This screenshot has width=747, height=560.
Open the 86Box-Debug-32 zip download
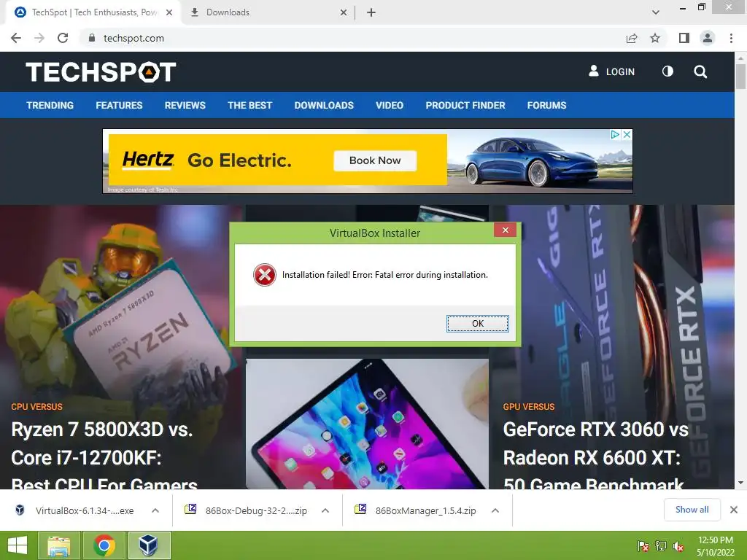247,510
